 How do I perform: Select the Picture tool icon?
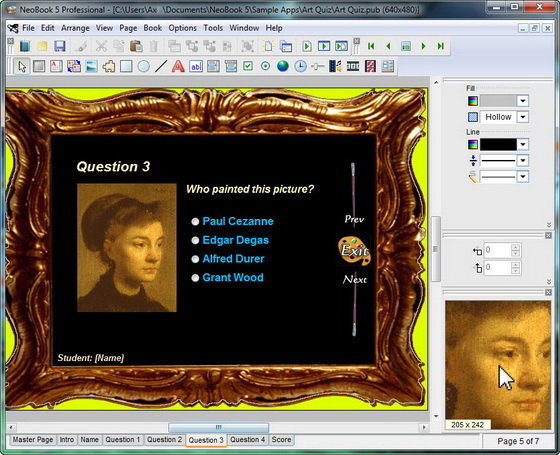click(91, 66)
